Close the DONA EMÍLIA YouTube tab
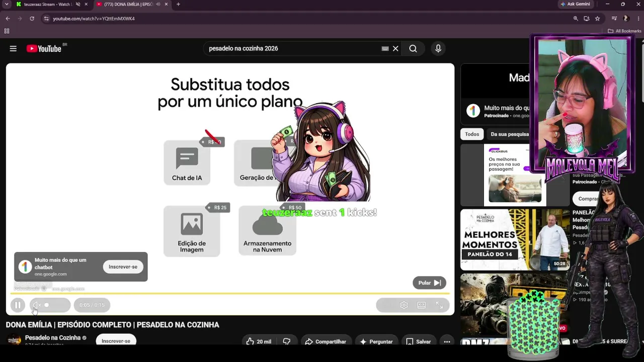 pos(167,4)
